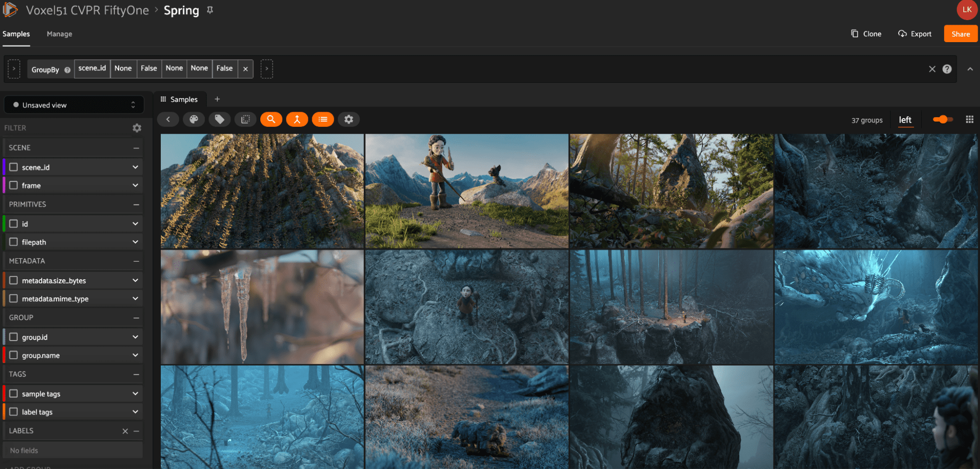The width and height of the screenshot is (980, 469).
Task: Open the view bar help icon
Action: point(947,69)
